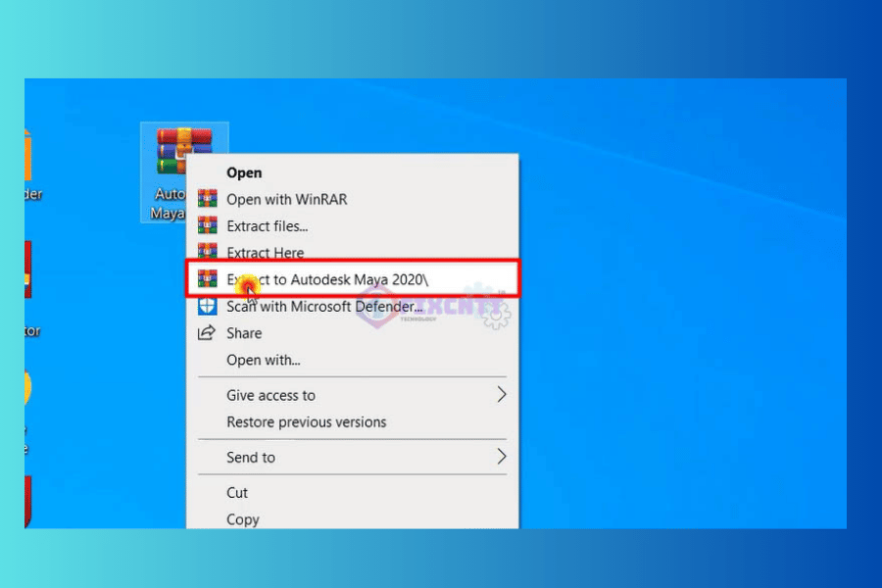Click the WinRAR icon beside Open with WinRAR

click(207, 199)
